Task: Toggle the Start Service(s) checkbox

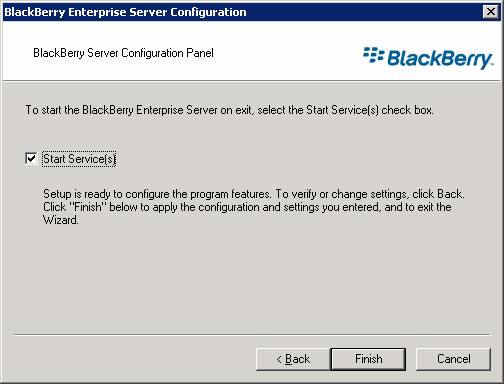Action: pos(31,158)
